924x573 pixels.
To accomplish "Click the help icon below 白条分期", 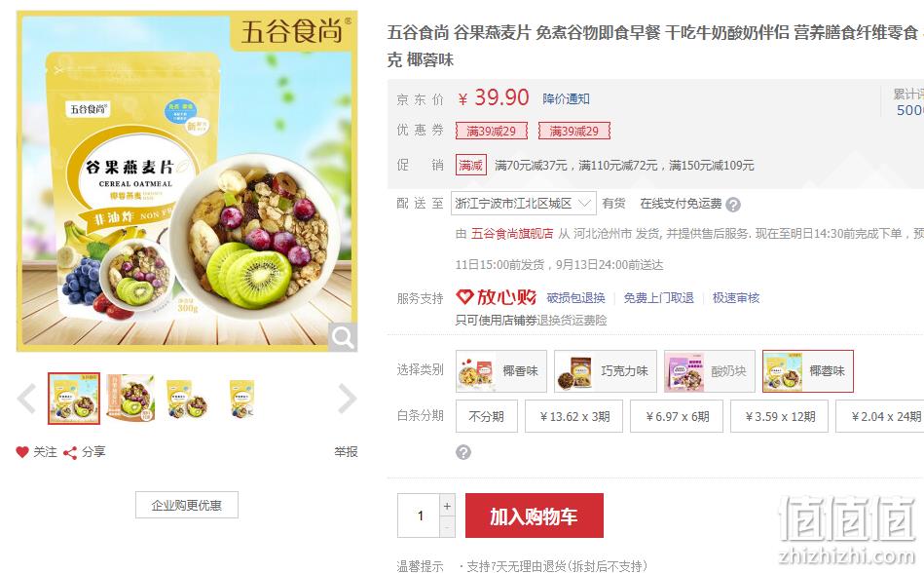I will click(x=463, y=452).
